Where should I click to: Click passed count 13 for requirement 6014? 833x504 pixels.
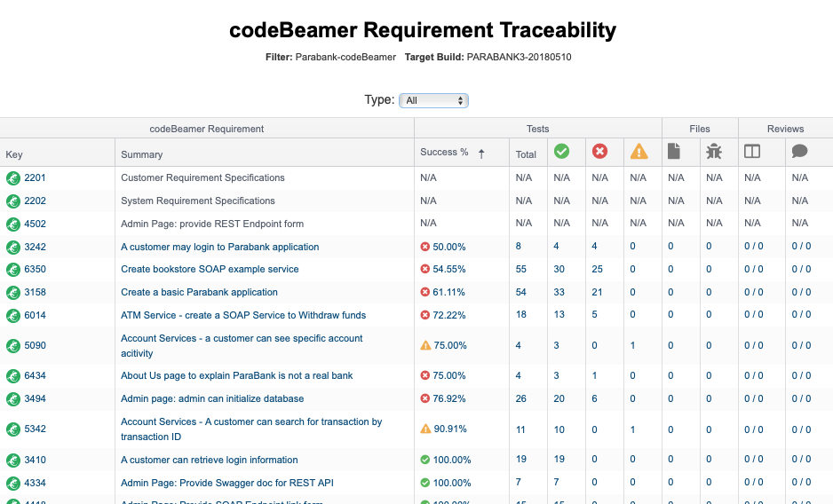pyautogui.click(x=559, y=314)
